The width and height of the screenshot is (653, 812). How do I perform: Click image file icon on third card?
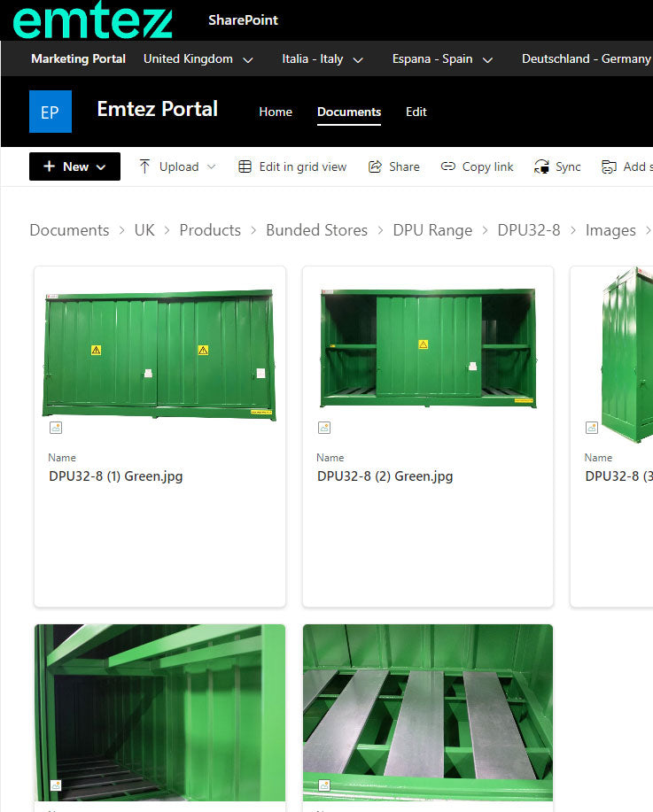pos(592,428)
